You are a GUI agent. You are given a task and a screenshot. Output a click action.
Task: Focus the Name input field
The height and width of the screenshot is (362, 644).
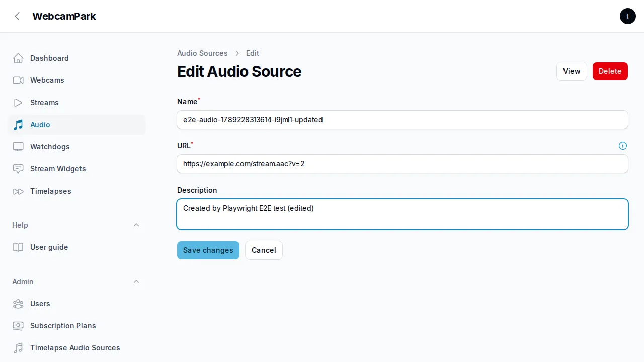[x=403, y=120]
